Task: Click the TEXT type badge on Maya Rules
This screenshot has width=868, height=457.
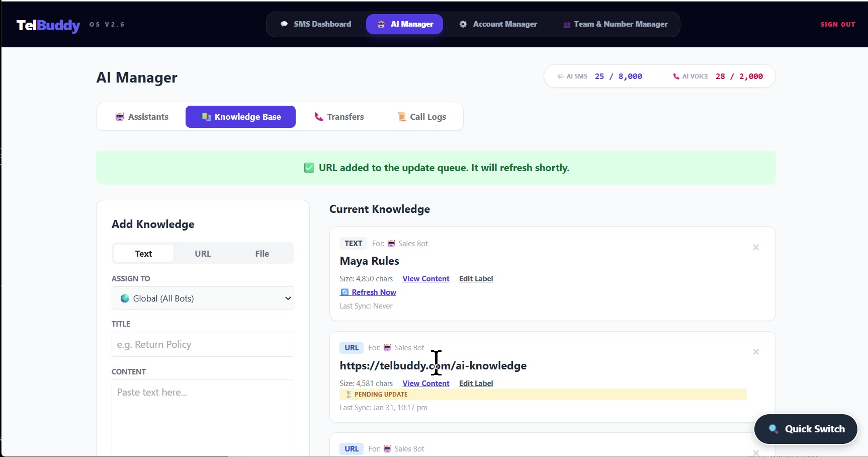Action: tap(354, 244)
